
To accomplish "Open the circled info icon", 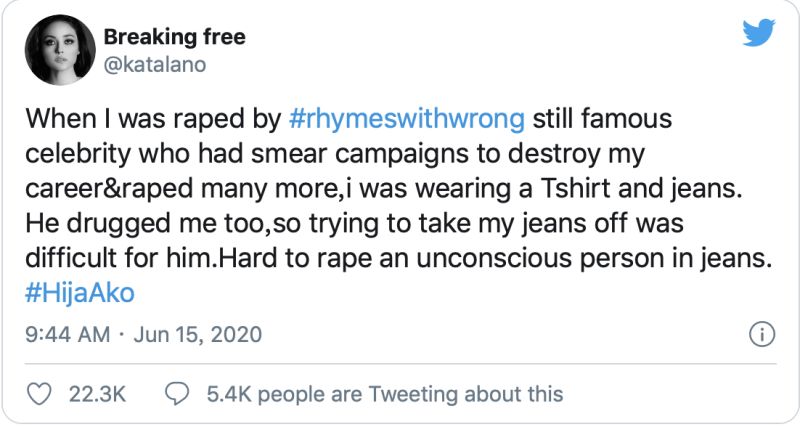I will (x=762, y=335).
